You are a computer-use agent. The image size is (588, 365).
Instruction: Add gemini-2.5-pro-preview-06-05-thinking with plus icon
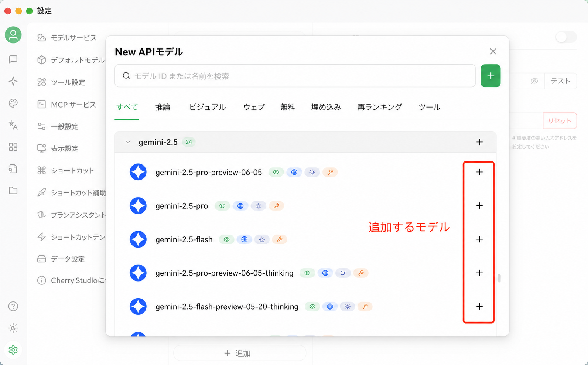pyautogui.click(x=479, y=273)
